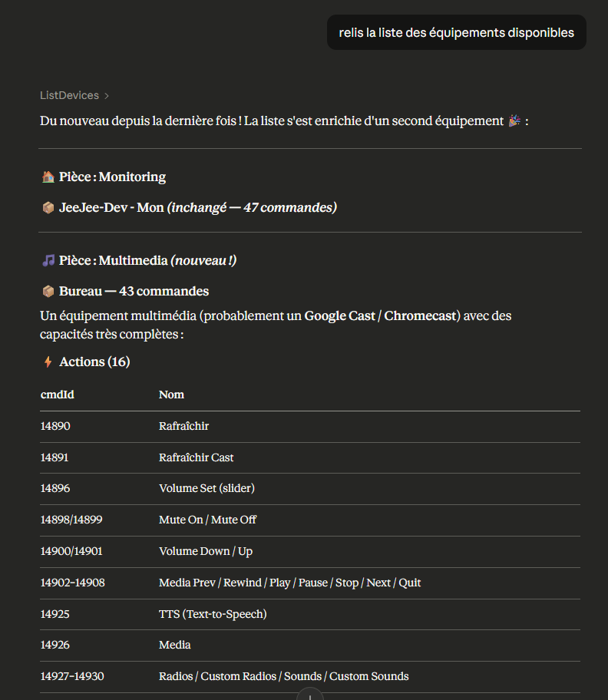
Task: Click the Media Prev / Rewind / Play row
Action: (x=310, y=583)
